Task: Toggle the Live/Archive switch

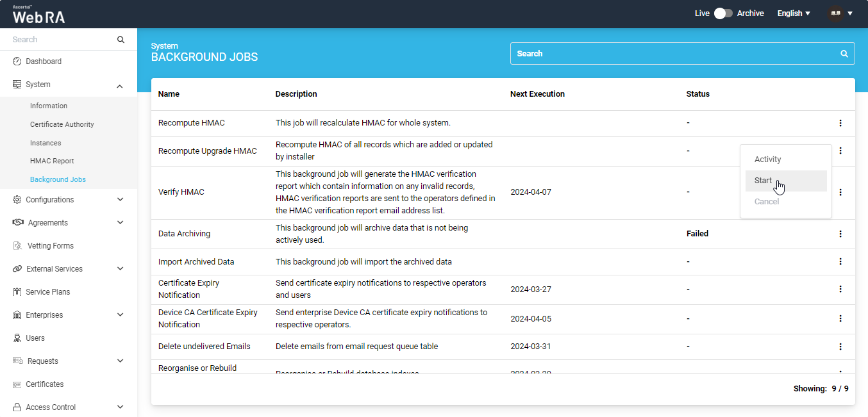Action: (723, 13)
